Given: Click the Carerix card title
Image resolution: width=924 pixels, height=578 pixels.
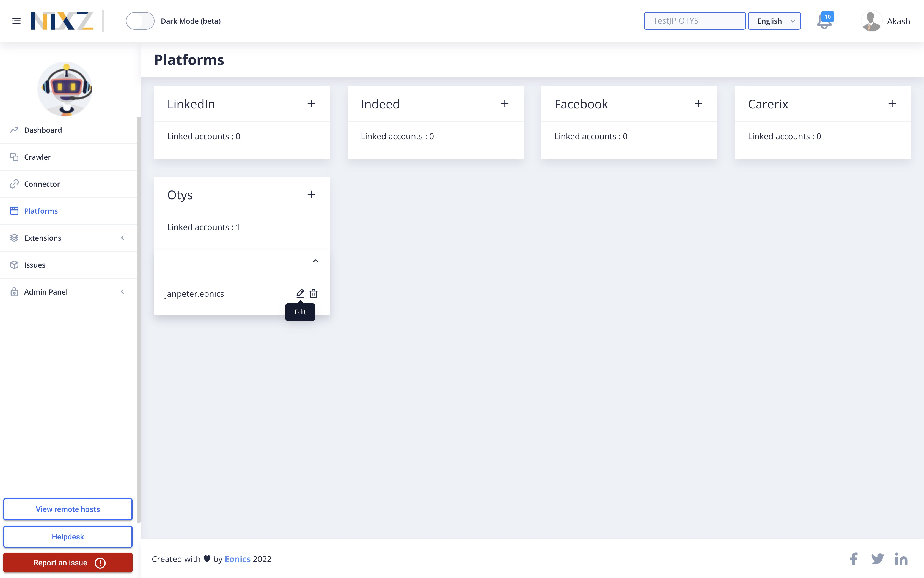Looking at the screenshot, I should pos(768,104).
